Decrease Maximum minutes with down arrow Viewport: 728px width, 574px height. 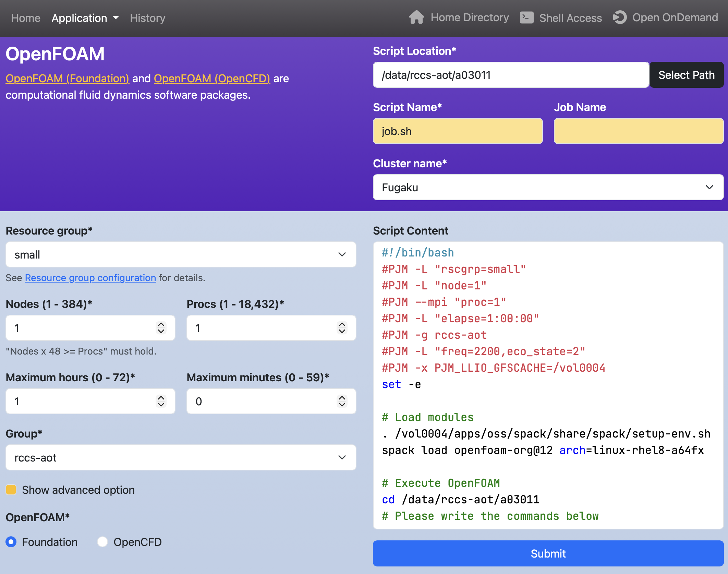click(x=342, y=405)
